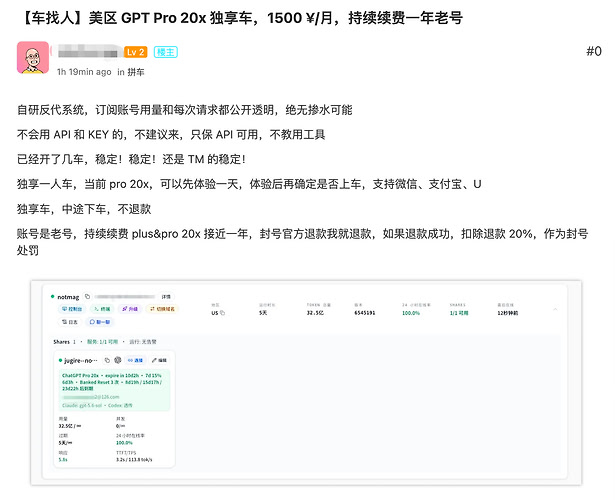This screenshot has width=615, height=500.
Task: Click the line '不会用 API 和 KEY 的，不建议来'
Action: pos(171,135)
